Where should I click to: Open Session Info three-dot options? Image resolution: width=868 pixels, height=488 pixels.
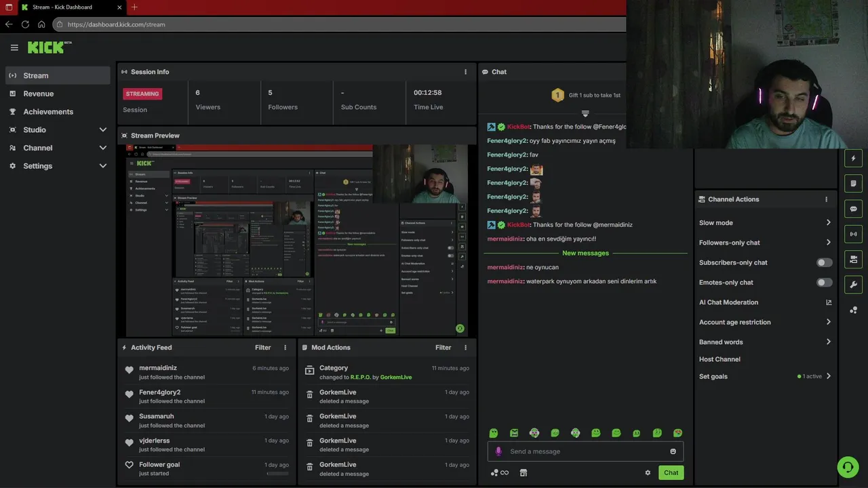tap(465, 72)
